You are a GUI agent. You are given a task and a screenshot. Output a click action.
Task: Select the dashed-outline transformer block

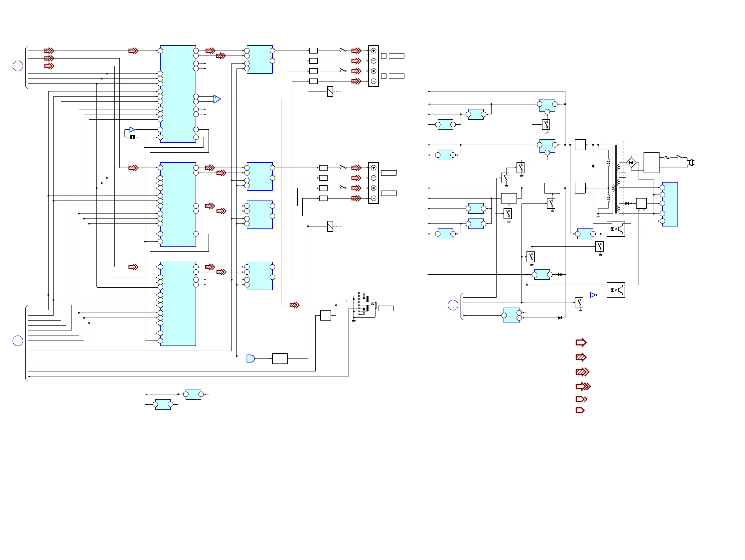point(613,178)
